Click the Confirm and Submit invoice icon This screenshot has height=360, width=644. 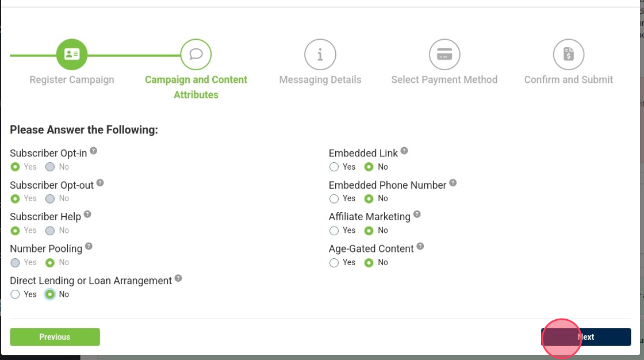click(569, 55)
